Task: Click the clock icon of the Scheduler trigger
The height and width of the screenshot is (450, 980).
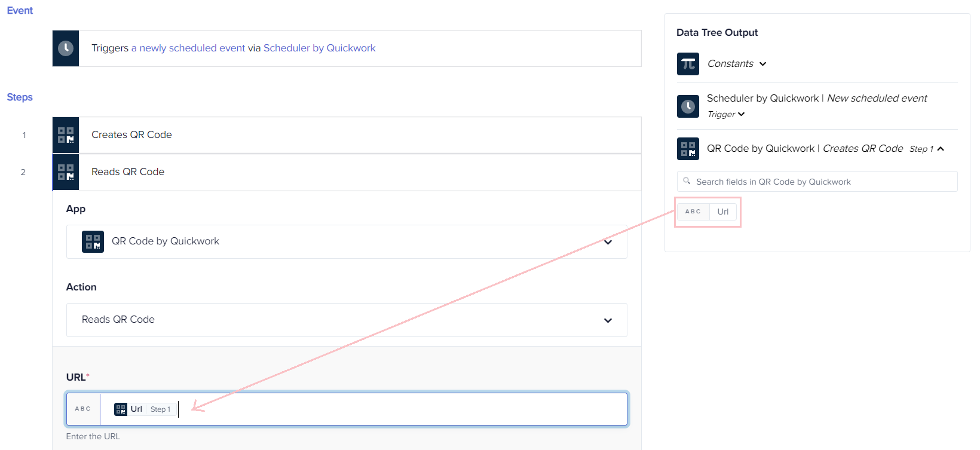Action: tap(66, 48)
